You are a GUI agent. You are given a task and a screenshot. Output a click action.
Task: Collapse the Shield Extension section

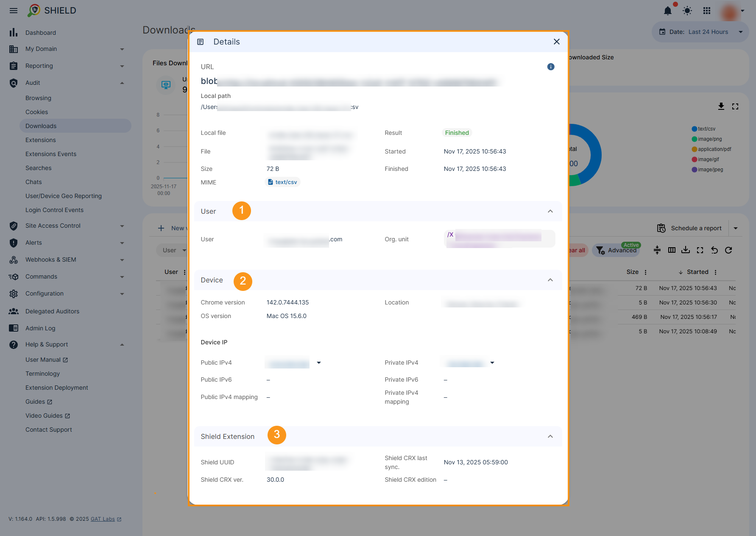550,436
